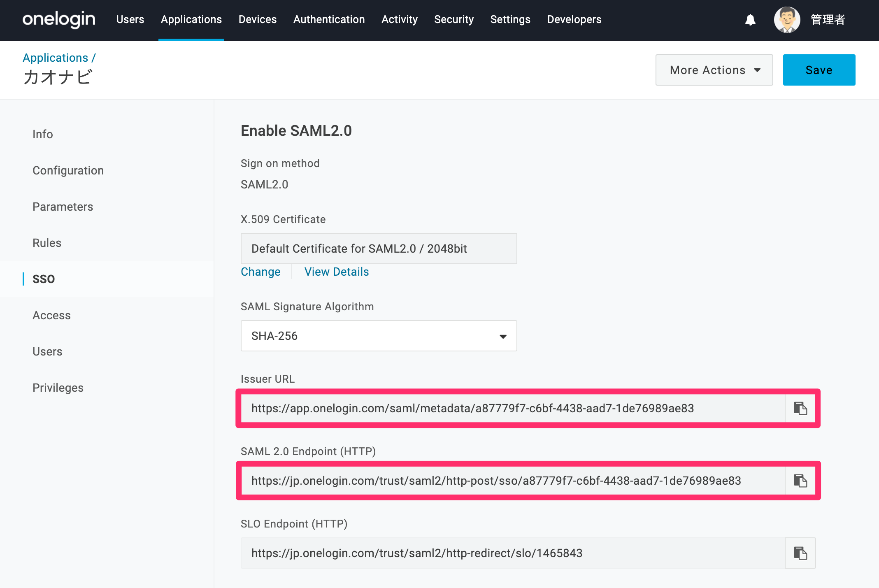Open View Details for the certificate
The width and height of the screenshot is (879, 588).
tap(337, 272)
